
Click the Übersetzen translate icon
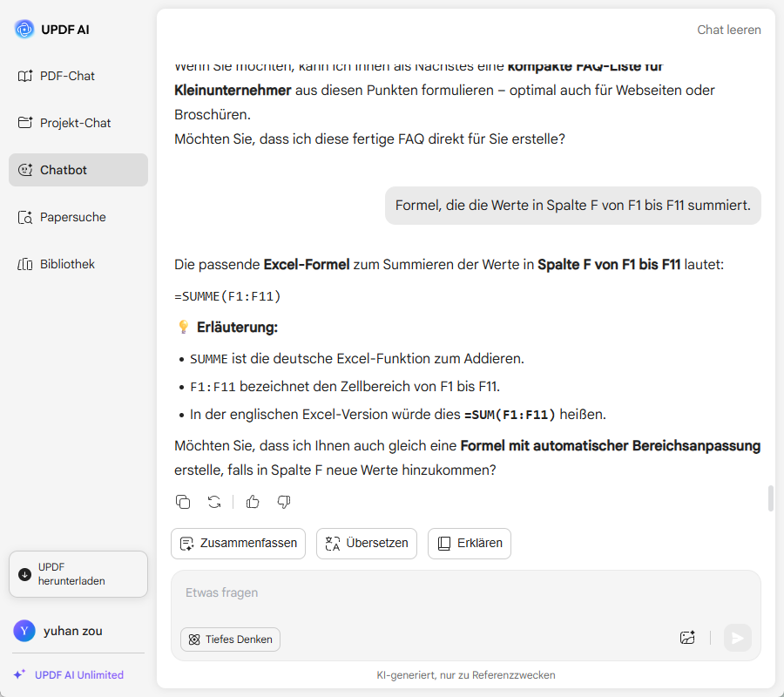pos(333,544)
